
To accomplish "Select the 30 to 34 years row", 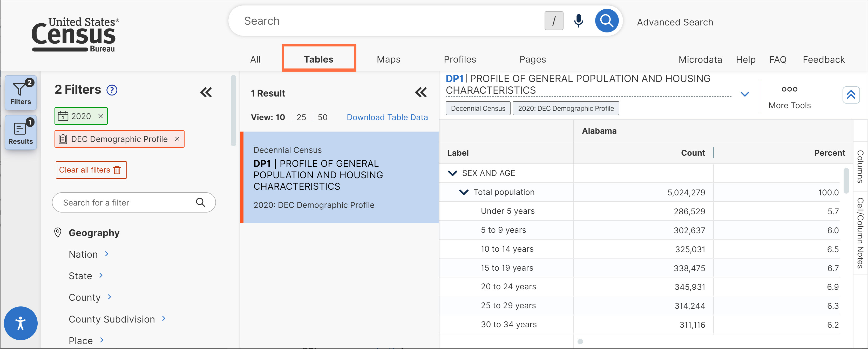I will [x=639, y=324].
